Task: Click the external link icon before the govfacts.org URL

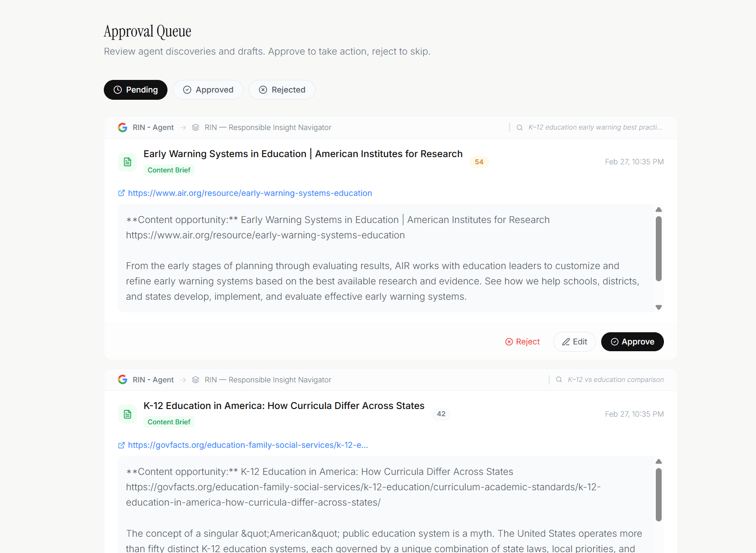Action: click(x=121, y=445)
